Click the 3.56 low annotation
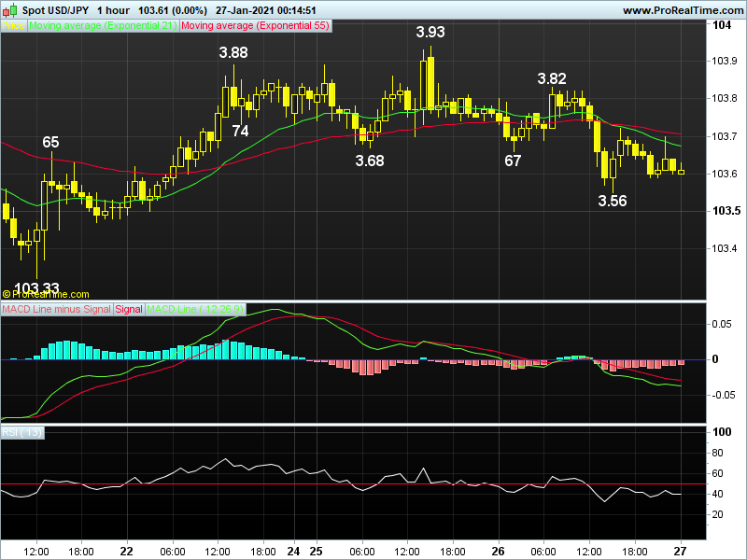The image size is (747, 560). click(613, 201)
